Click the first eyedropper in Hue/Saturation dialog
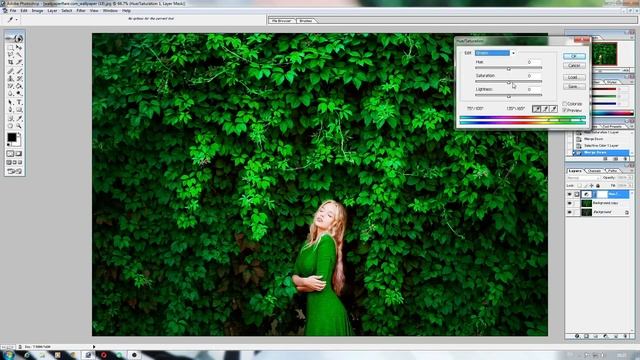This screenshot has height=360, width=640. (x=536, y=109)
